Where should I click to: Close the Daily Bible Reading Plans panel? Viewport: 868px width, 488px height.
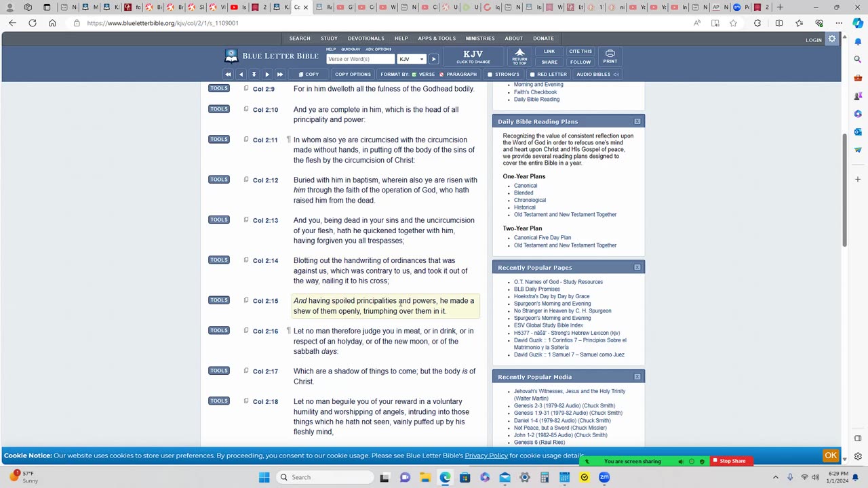(x=637, y=121)
